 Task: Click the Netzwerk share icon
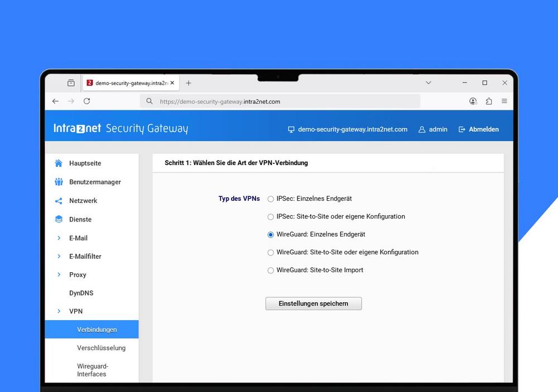pos(59,201)
